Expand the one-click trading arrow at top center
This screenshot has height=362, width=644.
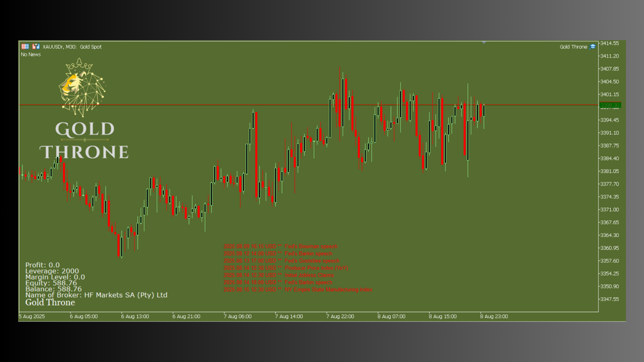point(484,43)
